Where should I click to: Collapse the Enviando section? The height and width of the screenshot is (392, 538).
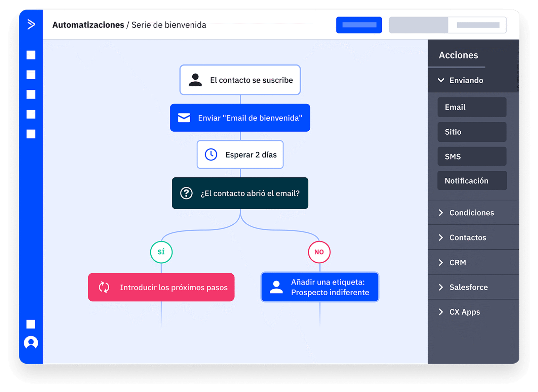click(x=441, y=80)
